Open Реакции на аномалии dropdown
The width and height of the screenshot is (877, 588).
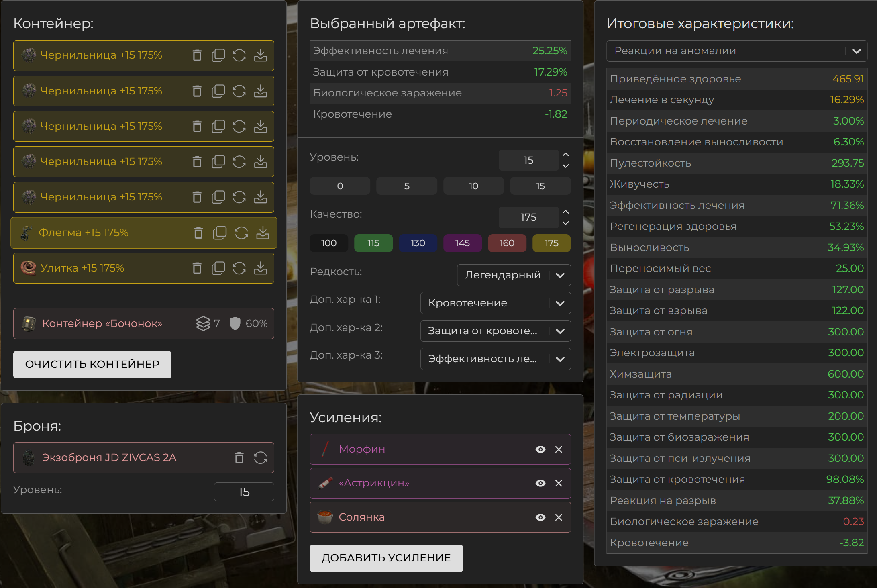pyautogui.click(x=736, y=51)
